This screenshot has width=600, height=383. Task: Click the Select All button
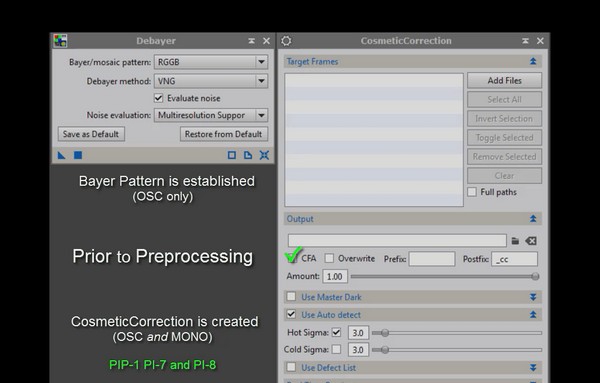tap(504, 99)
